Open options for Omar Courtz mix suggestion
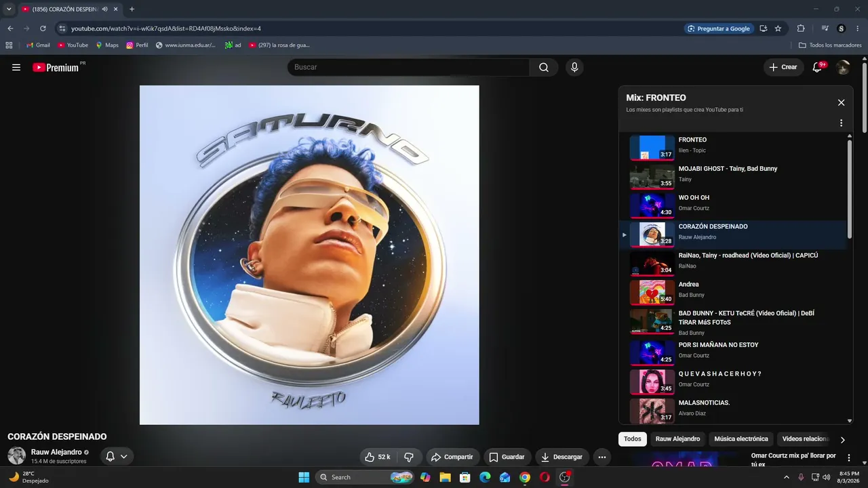This screenshot has width=868, height=488. (x=848, y=458)
